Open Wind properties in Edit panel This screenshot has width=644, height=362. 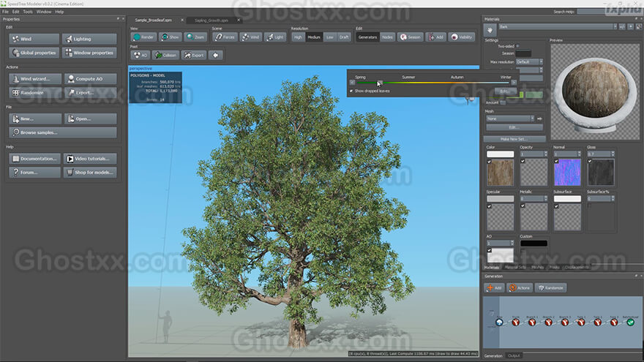(x=34, y=39)
